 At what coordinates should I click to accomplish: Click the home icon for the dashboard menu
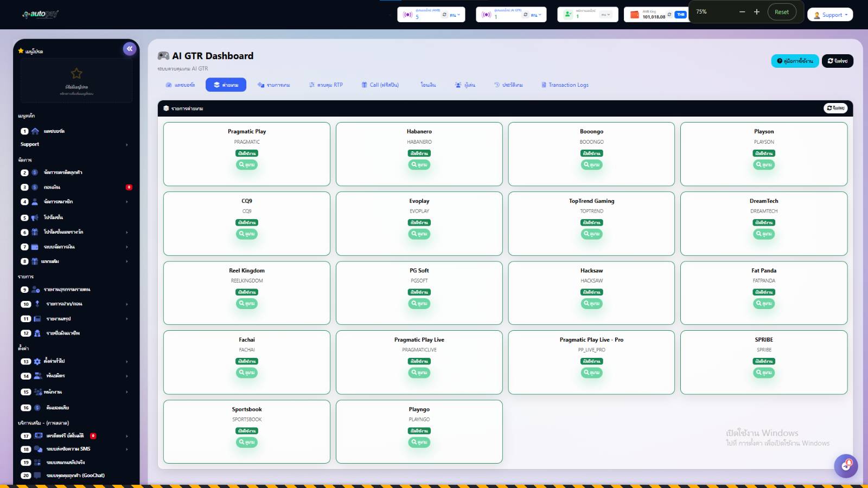[35, 131]
